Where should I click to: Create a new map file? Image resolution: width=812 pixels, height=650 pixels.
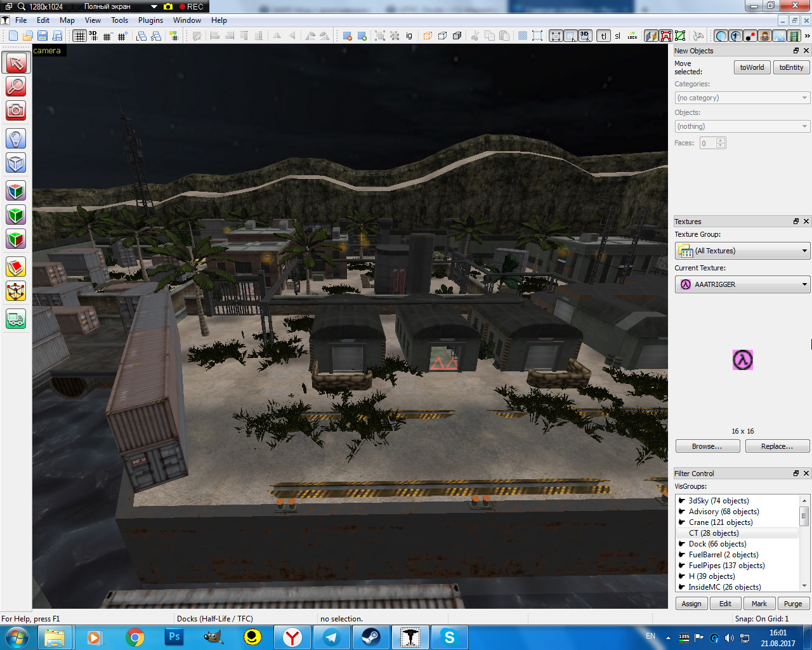(13, 36)
